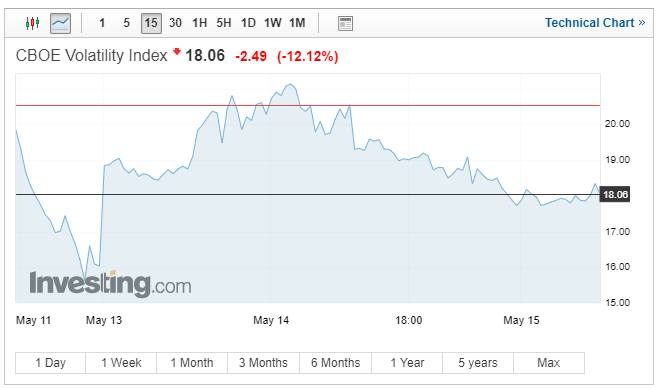Select the 1 minute interval
Viewport: 658px width, 389px height.
(x=102, y=23)
